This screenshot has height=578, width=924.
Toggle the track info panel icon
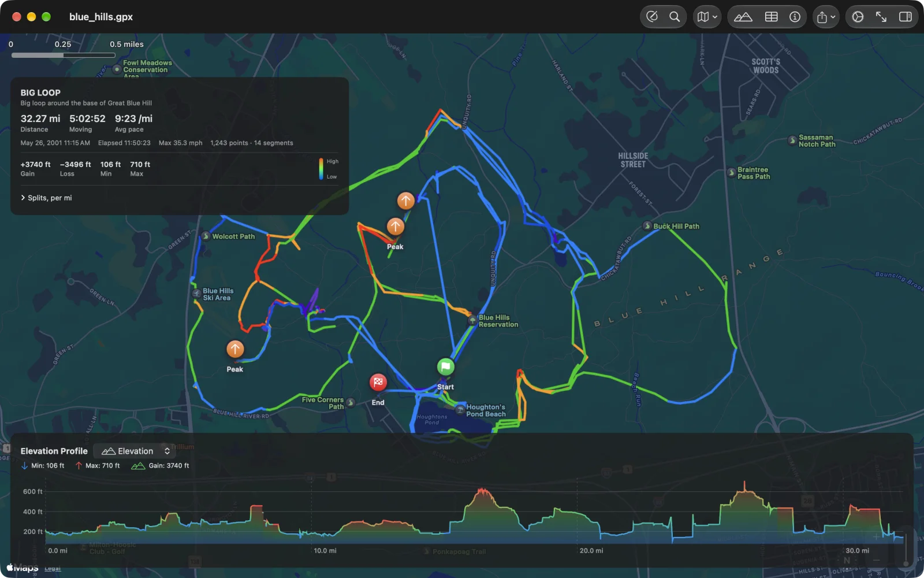pos(795,17)
